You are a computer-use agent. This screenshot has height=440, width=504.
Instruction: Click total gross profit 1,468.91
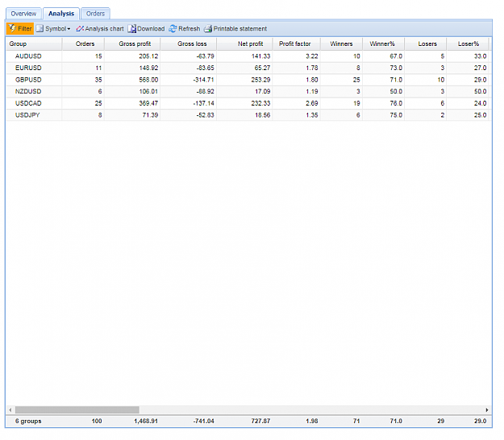tap(146, 421)
